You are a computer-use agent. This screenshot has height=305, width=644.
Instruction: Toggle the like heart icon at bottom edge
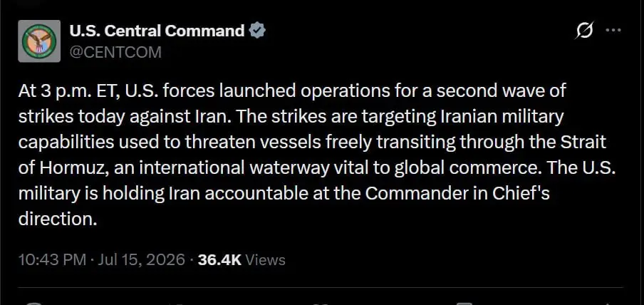click(324, 304)
